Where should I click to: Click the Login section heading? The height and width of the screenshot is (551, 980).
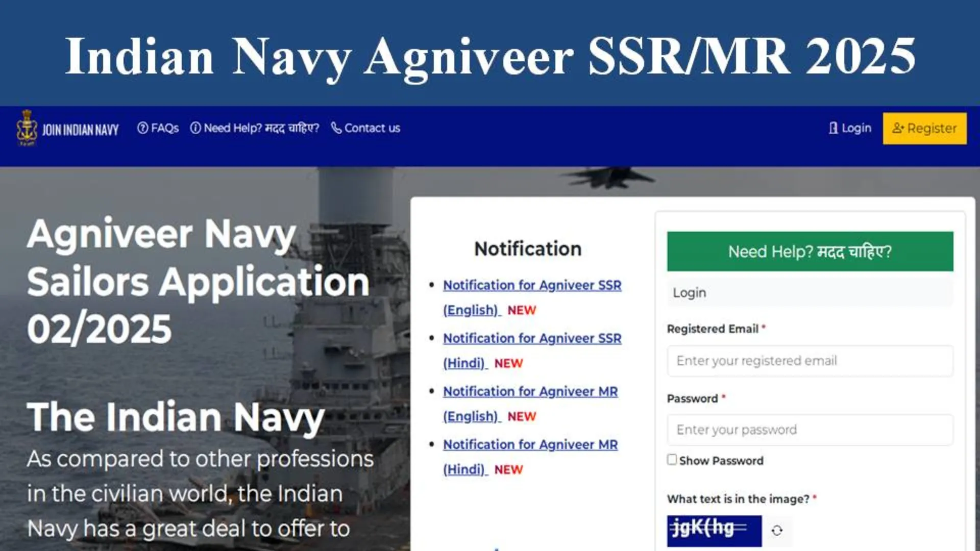689,293
